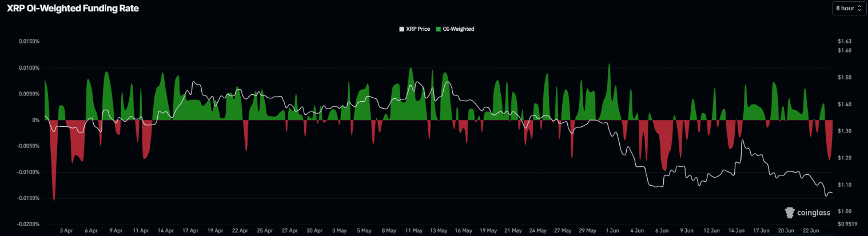Click the 8 May date label
This screenshot has width=868, height=236.
point(389,230)
